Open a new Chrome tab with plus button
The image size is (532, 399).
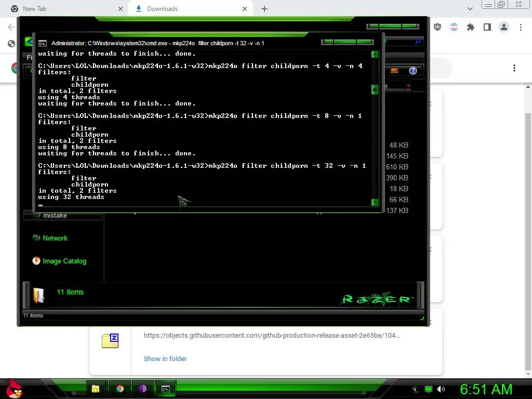tap(264, 9)
